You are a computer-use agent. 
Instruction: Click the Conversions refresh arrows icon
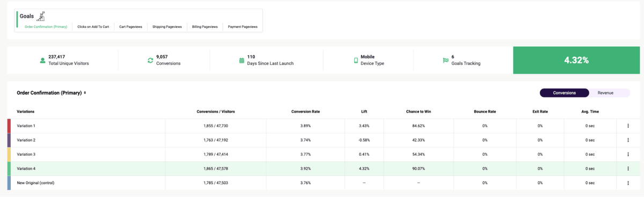(150, 60)
